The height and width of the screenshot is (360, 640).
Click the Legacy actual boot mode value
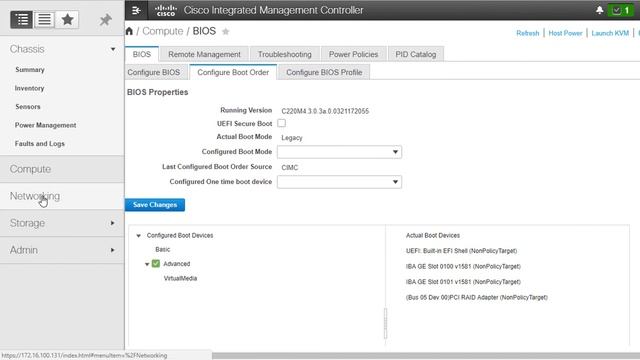[x=292, y=138]
